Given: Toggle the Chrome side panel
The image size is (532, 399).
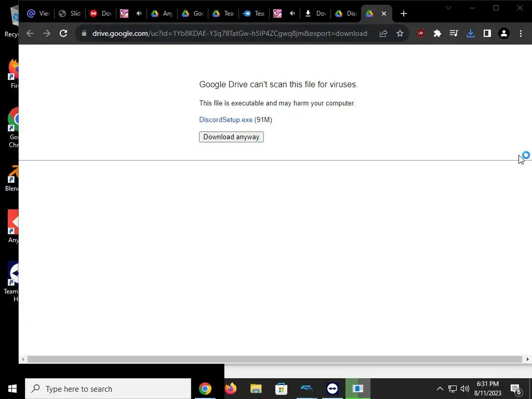Looking at the screenshot, I should tap(487, 33).
